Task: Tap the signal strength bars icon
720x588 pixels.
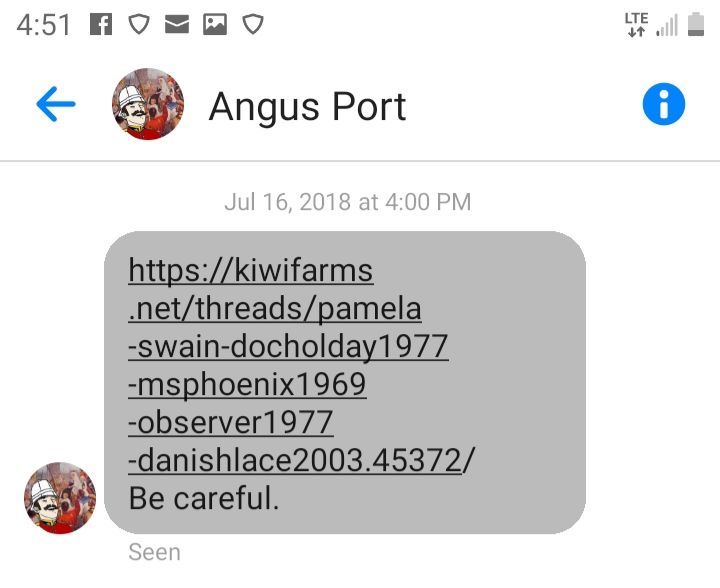Action: coord(667,25)
